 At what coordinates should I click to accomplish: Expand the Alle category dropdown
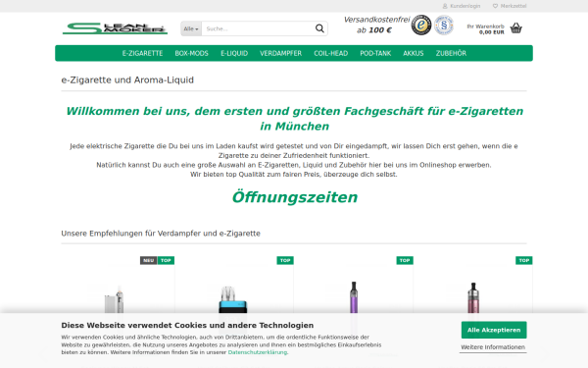pos(191,28)
